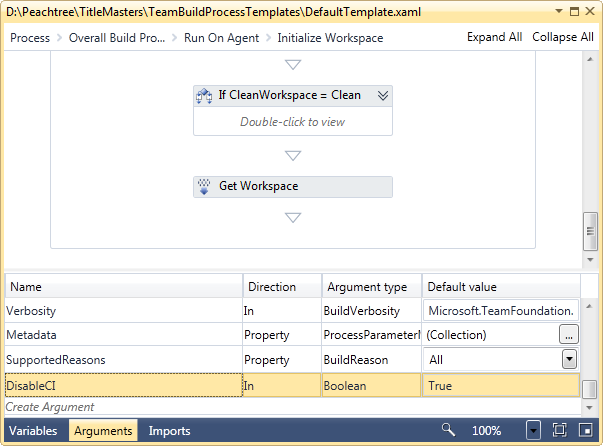This screenshot has width=603, height=446.
Task: Navigate to Process breadcrumb
Action: pyautogui.click(x=30, y=38)
